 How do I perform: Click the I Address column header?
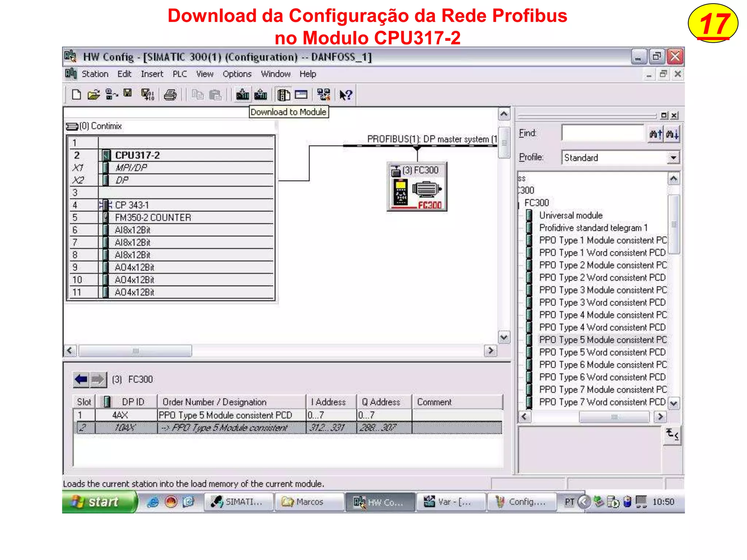(x=331, y=402)
